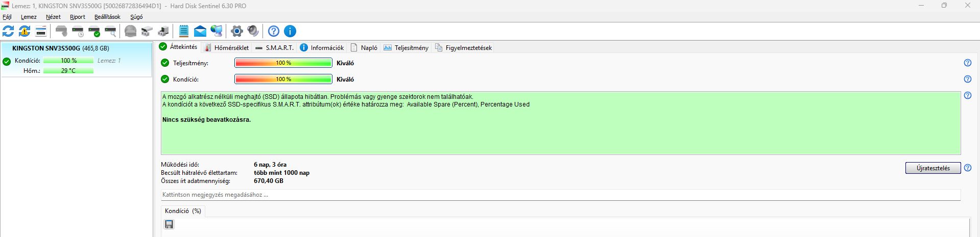Click the blue Refresh arrows toolbar icon
The image size is (980, 237).
point(8,31)
